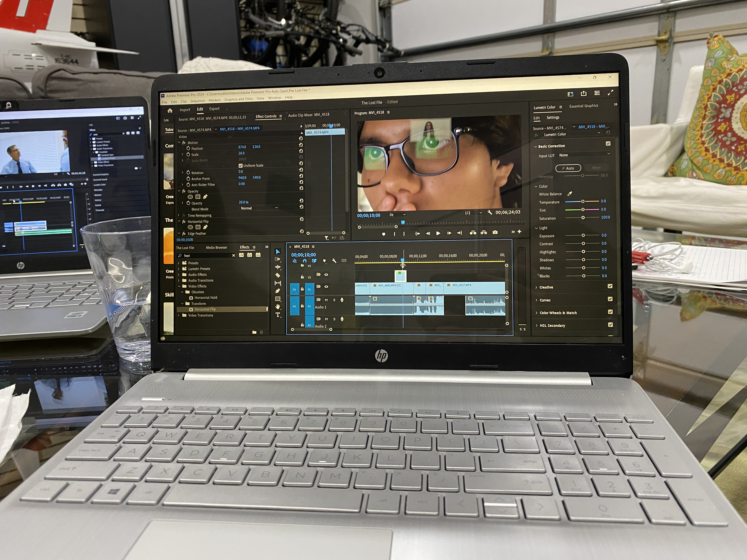The width and height of the screenshot is (747, 560).
Task: Click Mark In bracket in Program monitor
Action: coord(394,234)
